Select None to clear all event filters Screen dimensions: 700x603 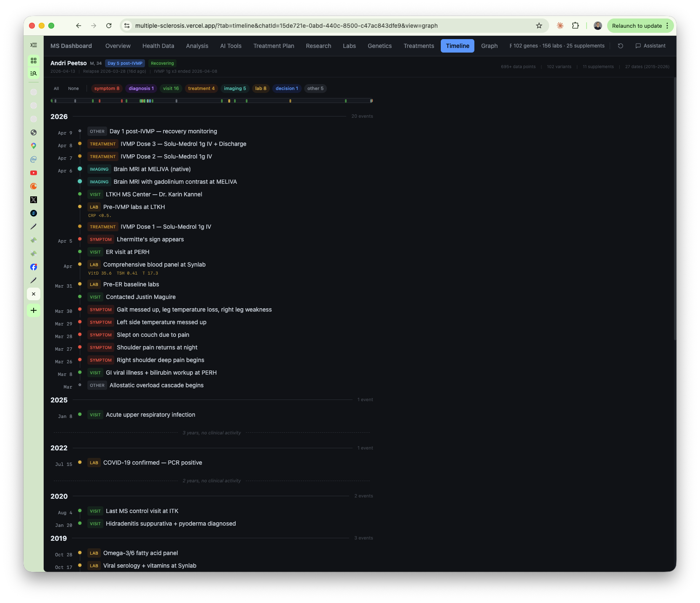coord(73,88)
